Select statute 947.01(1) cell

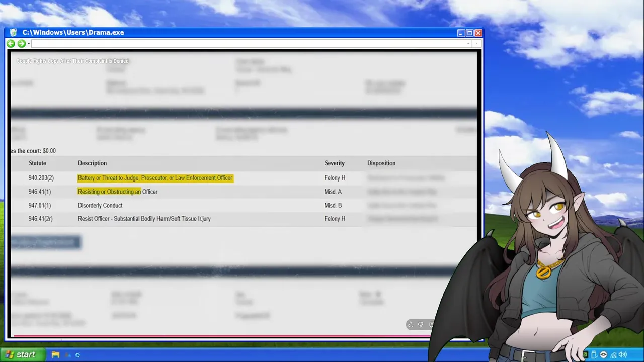pos(39,205)
